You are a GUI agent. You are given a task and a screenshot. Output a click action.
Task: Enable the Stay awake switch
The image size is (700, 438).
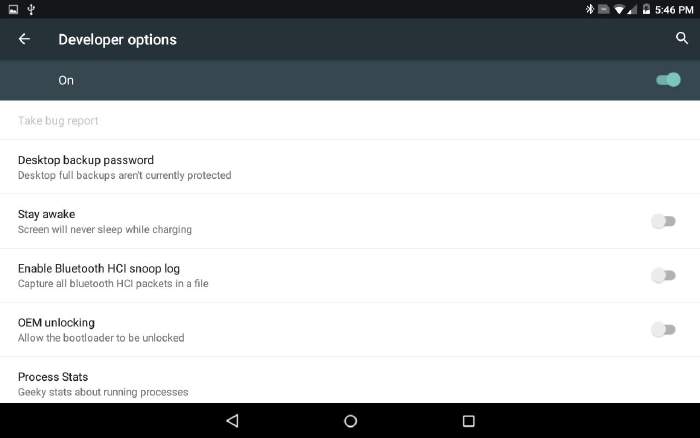[x=663, y=221]
